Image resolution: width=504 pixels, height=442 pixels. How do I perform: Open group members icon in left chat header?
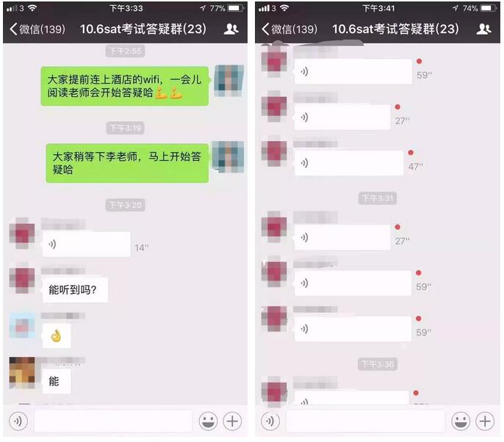point(231,29)
